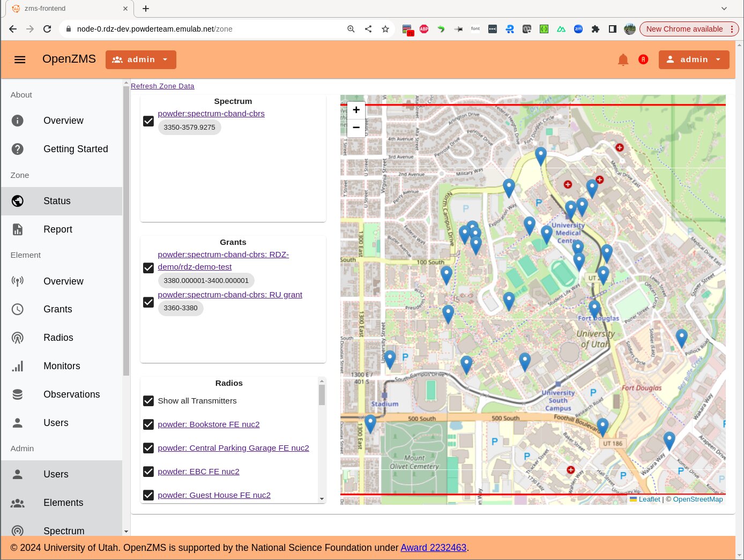Bookmark this page with the star icon
The height and width of the screenshot is (560, 744).
point(385,29)
